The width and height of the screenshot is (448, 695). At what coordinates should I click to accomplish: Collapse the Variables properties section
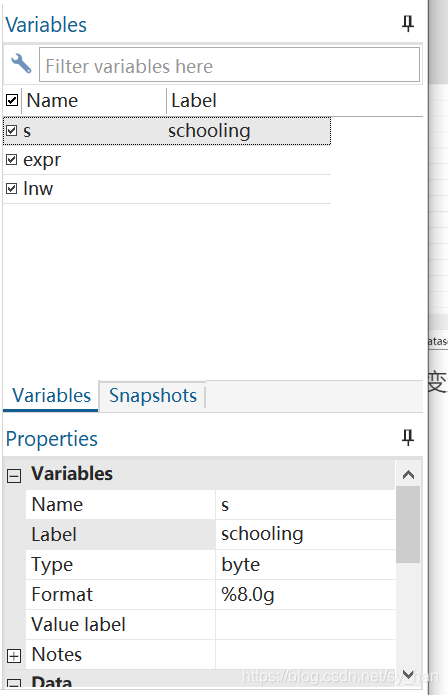point(14,476)
